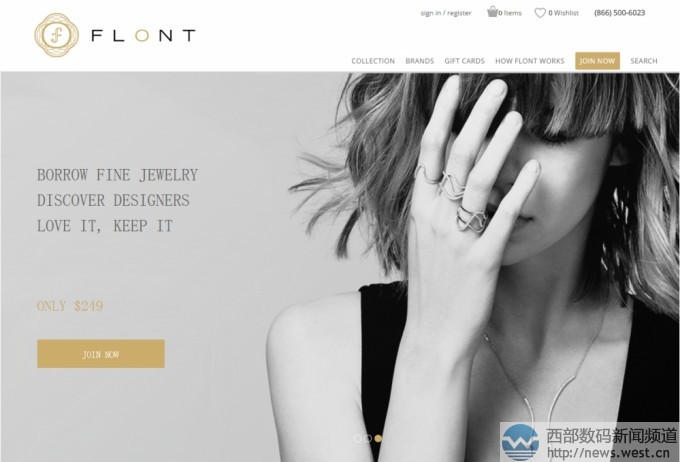Click the gold Flont circular emblem logo

pyautogui.click(x=56, y=35)
